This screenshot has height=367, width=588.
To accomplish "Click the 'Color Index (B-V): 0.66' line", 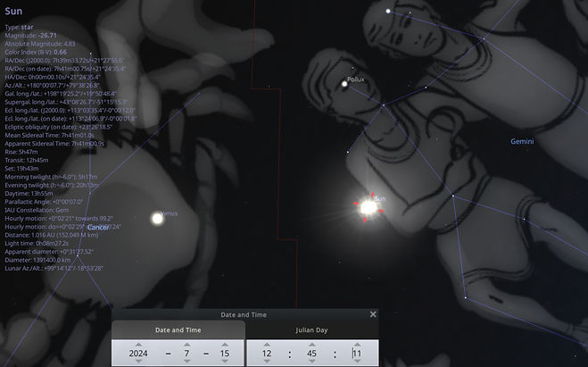I will pos(36,52).
